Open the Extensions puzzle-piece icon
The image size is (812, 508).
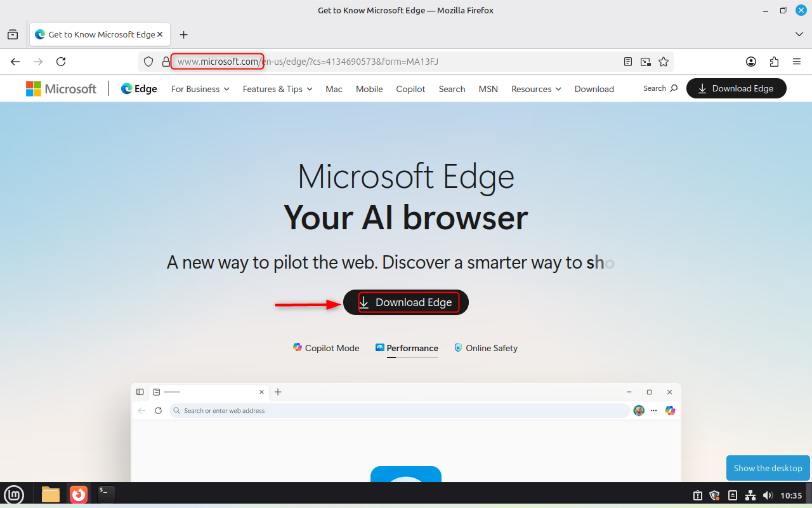(x=774, y=62)
